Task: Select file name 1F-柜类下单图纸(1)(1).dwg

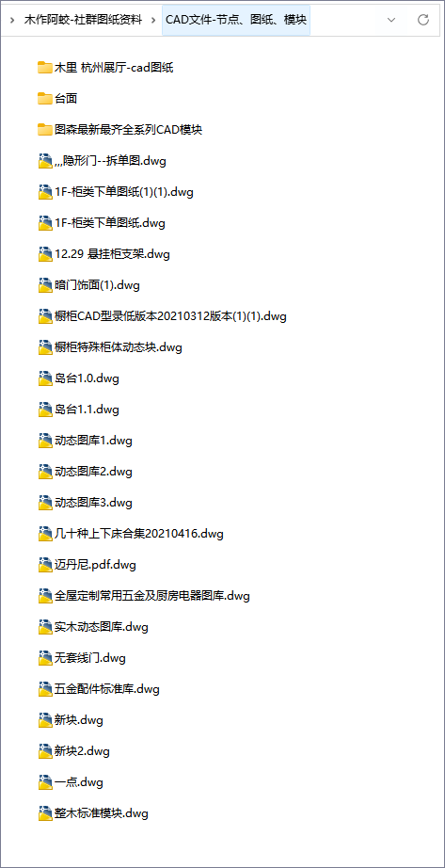Action: click(x=124, y=192)
